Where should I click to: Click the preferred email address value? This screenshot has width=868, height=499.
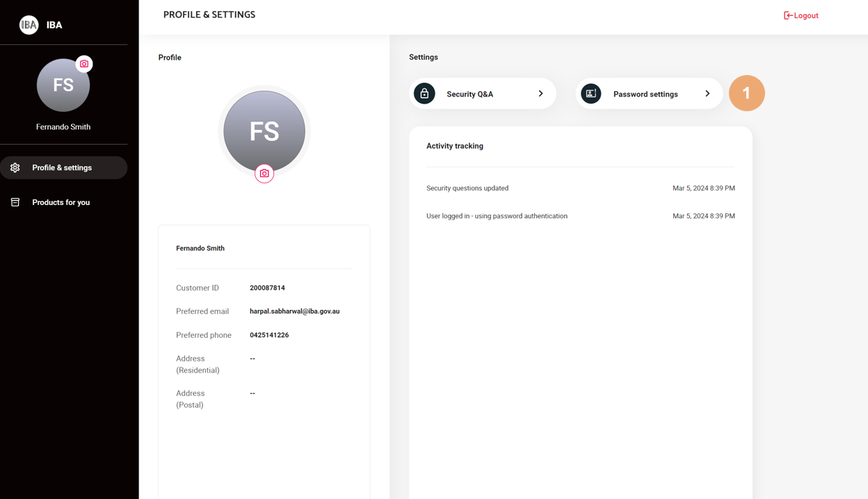tap(294, 311)
